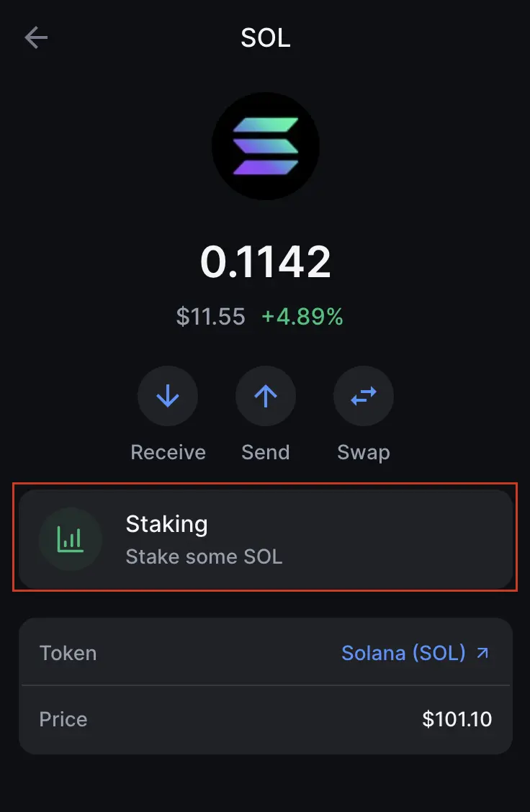Select the Receive label text
The image size is (530, 812).
click(x=167, y=452)
